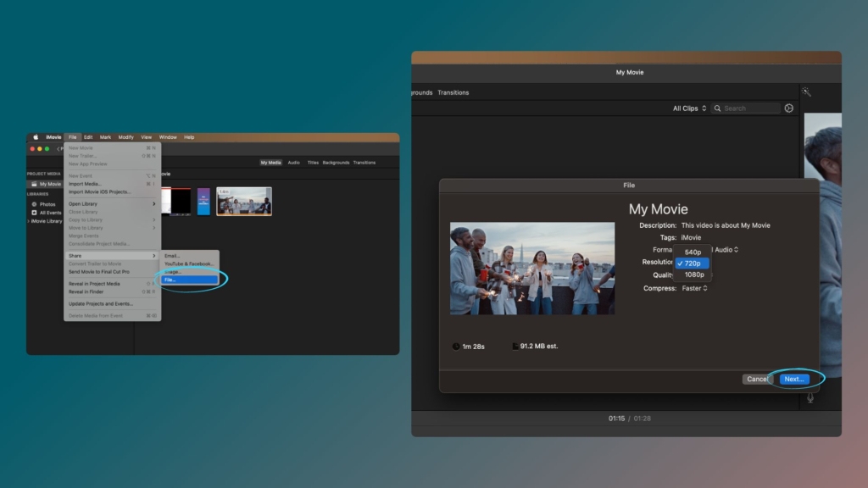Click the Next… button in File dialog
This screenshot has height=488, width=868.
(x=794, y=379)
